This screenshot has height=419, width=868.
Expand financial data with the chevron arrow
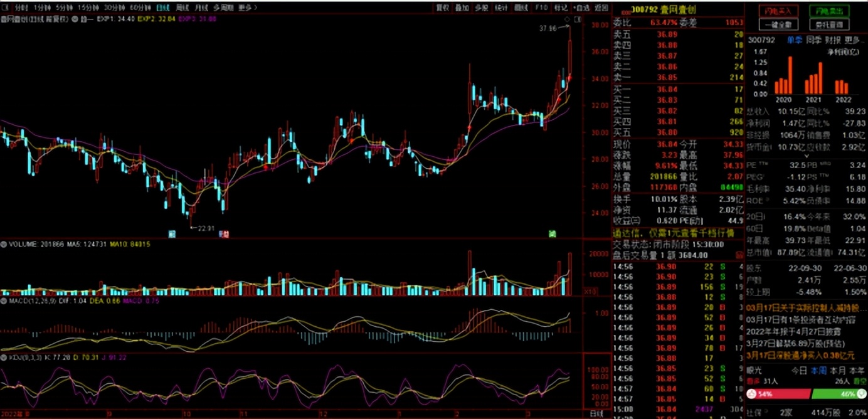806,156
